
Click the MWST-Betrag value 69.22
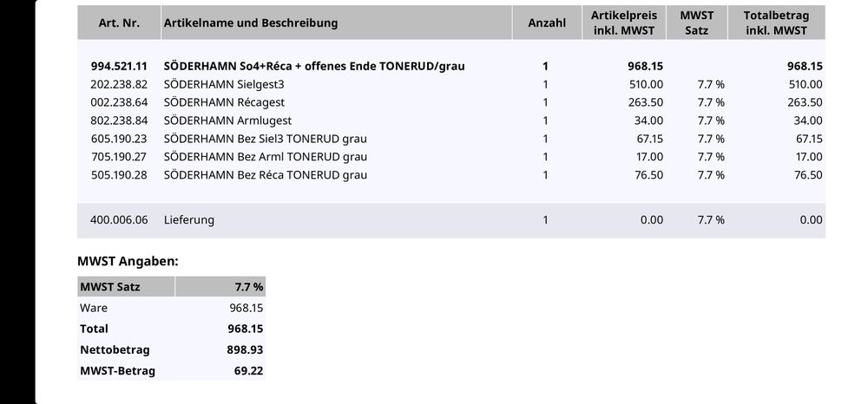[x=248, y=371]
